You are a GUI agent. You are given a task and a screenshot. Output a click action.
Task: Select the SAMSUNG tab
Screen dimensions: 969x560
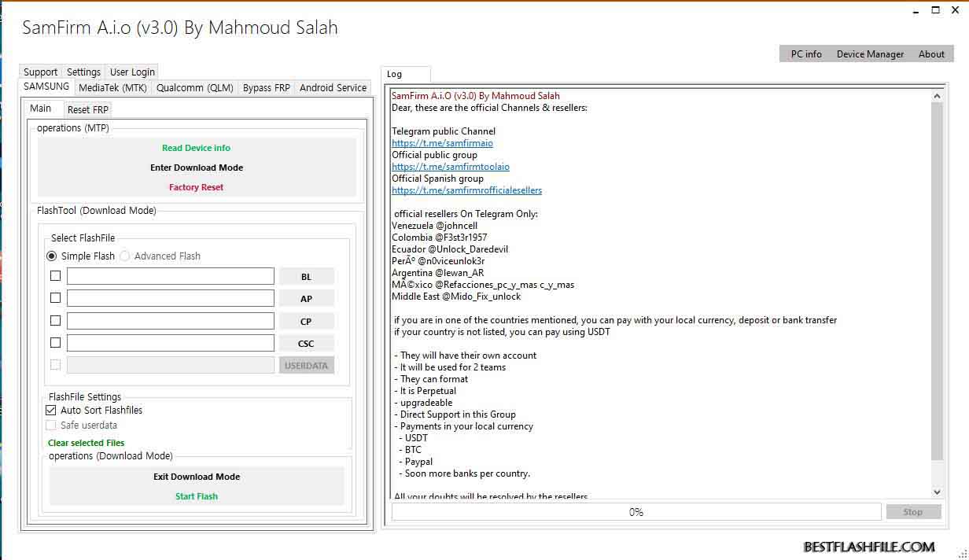(x=46, y=87)
